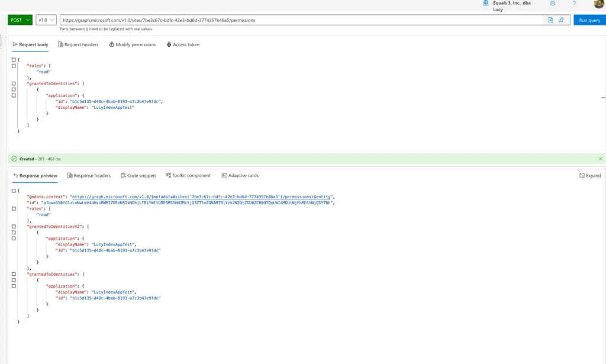Screen dimensions: 606x364
Task: Select the Code snippets tab
Action: pyautogui.click(x=138, y=175)
